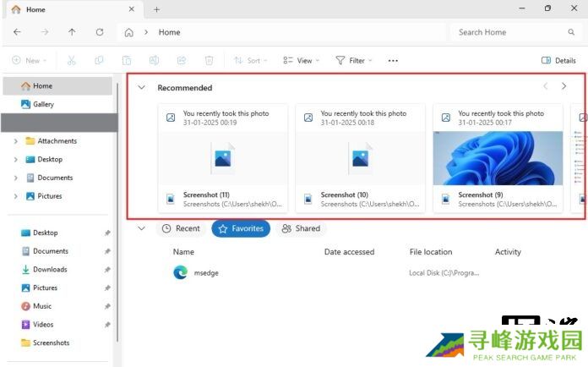588x367 pixels.
Task: Click the Cut scissors icon
Action: tap(71, 60)
